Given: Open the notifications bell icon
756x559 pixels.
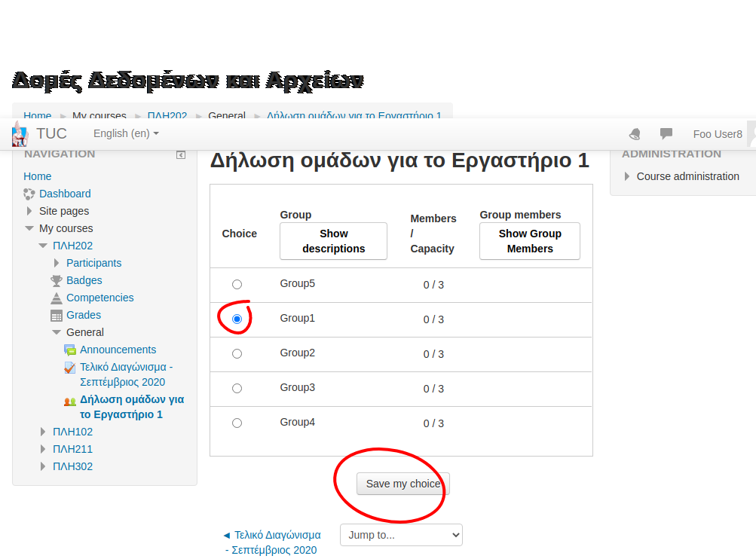Looking at the screenshot, I should [x=635, y=134].
